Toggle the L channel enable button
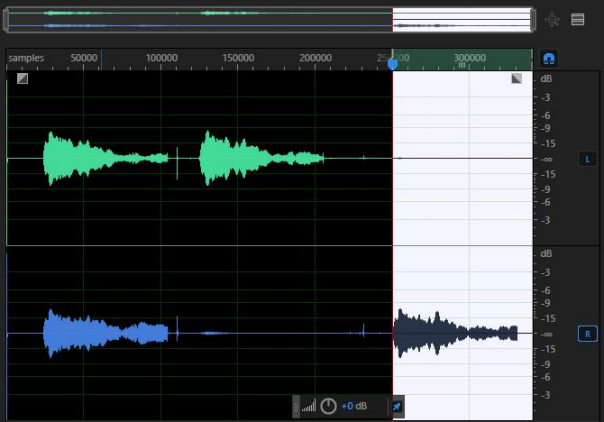 click(x=587, y=159)
